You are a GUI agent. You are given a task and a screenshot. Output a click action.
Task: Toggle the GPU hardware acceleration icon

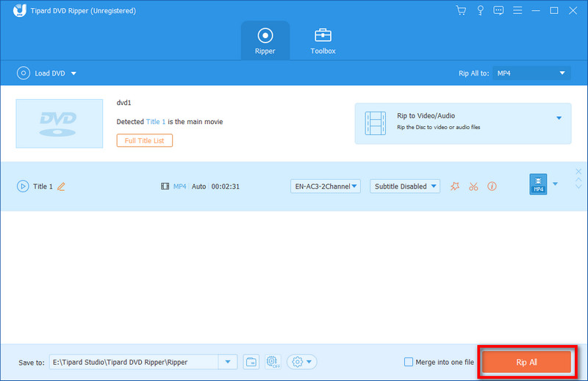tap(272, 362)
